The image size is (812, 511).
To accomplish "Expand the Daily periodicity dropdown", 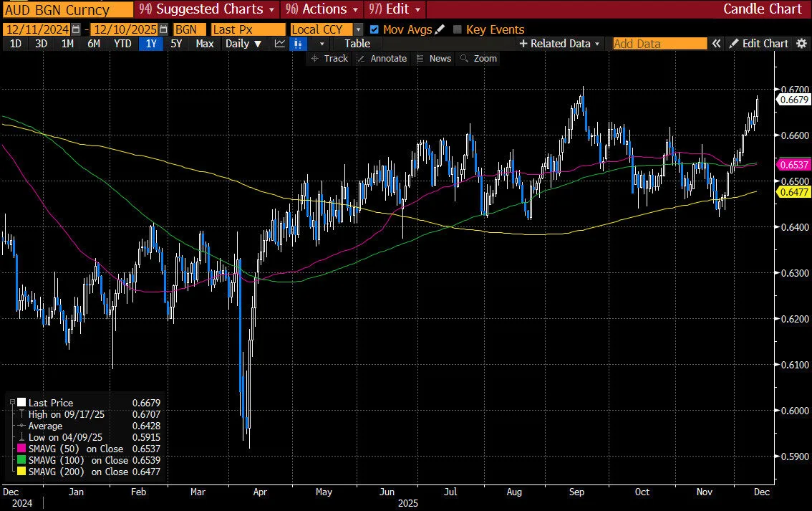I will [x=243, y=44].
